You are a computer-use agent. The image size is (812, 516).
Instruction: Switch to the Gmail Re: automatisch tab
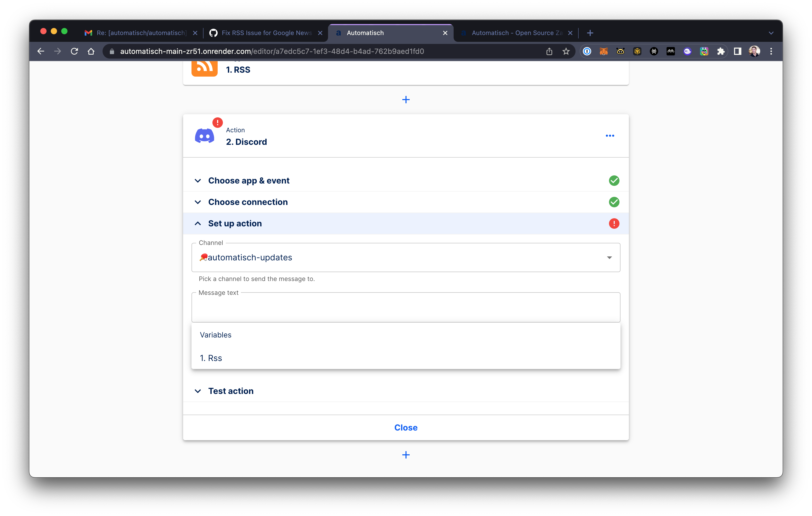point(141,33)
